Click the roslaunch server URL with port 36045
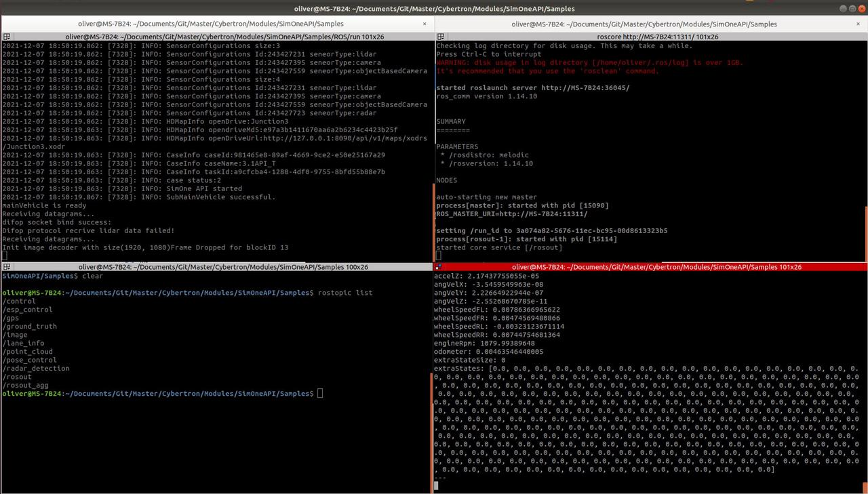868x494 pixels. [584, 88]
